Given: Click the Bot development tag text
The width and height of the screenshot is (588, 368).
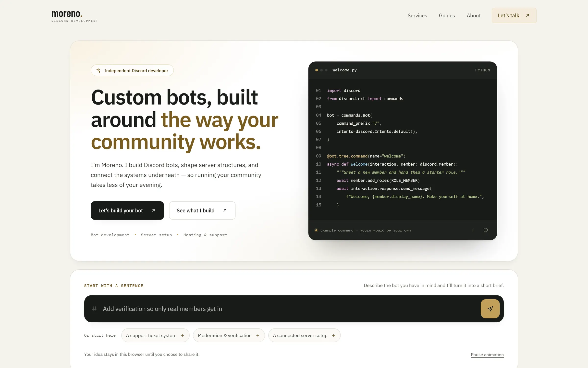Looking at the screenshot, I should coord(110,235).
